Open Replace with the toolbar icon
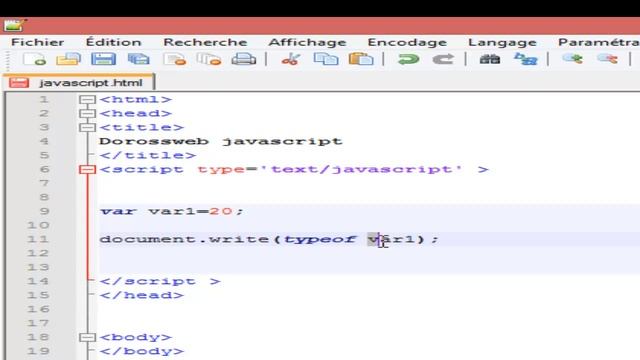This screenshot has width=640, height=360. point(526,59)
